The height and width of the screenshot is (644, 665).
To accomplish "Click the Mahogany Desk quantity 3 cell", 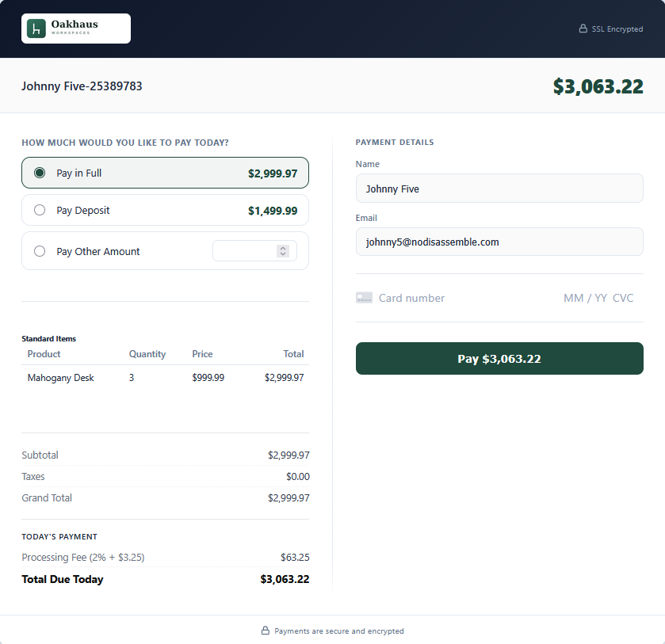I will pos(132,377).
